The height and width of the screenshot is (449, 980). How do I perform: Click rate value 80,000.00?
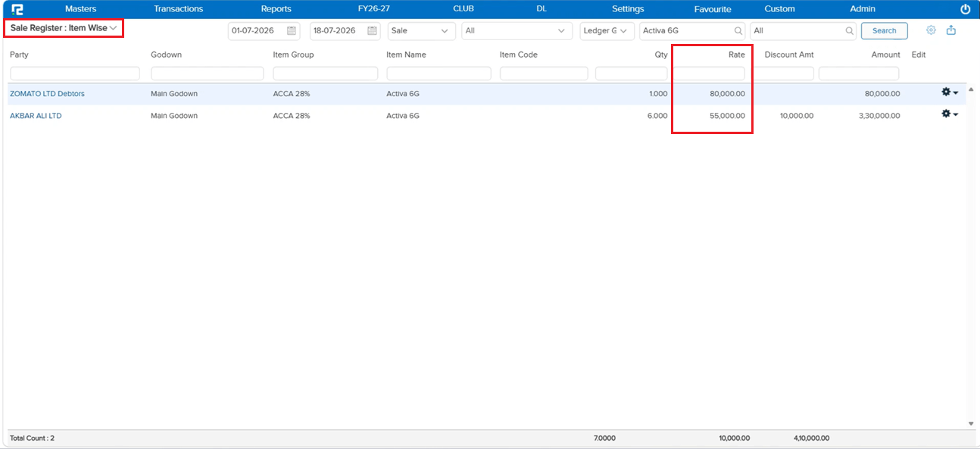tap(727, 94)
